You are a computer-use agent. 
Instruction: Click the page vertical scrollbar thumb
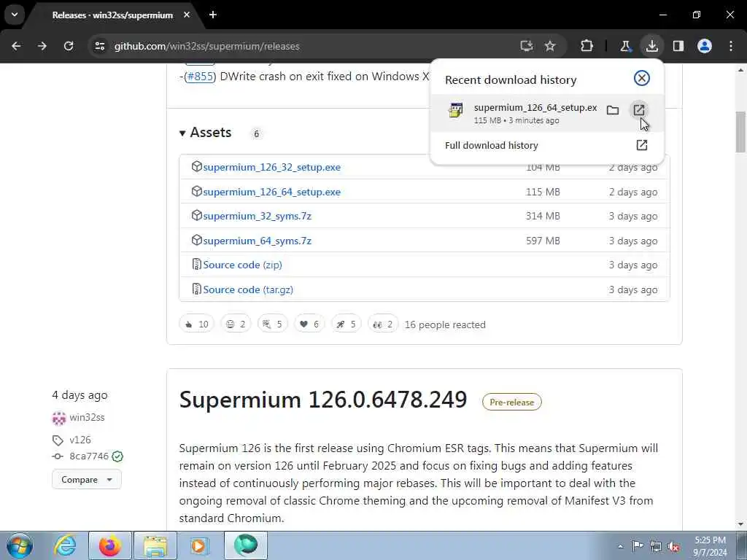(x=741, y=132)
